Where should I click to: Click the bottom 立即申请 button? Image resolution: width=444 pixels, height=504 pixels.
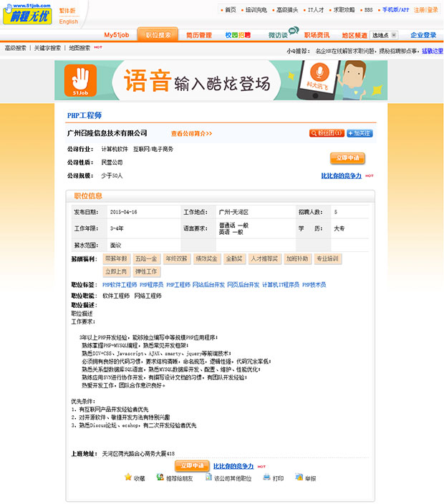pos(192,465)
